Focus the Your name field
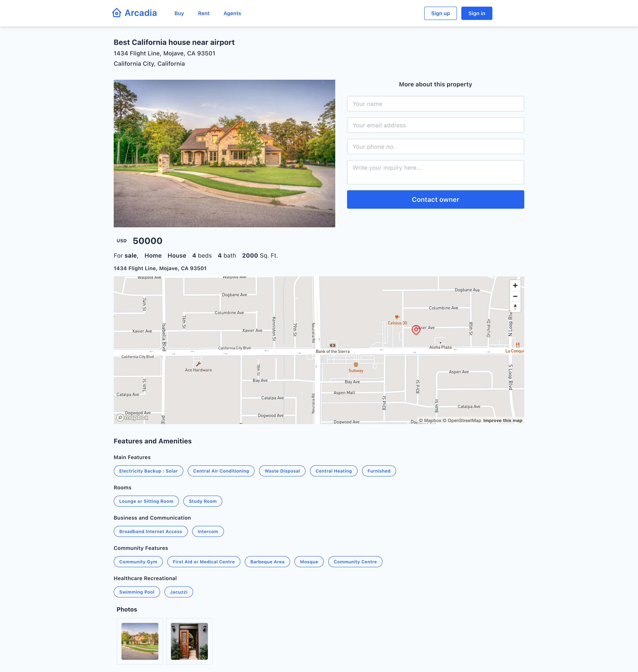638x672 pixels. pos(435,104)
